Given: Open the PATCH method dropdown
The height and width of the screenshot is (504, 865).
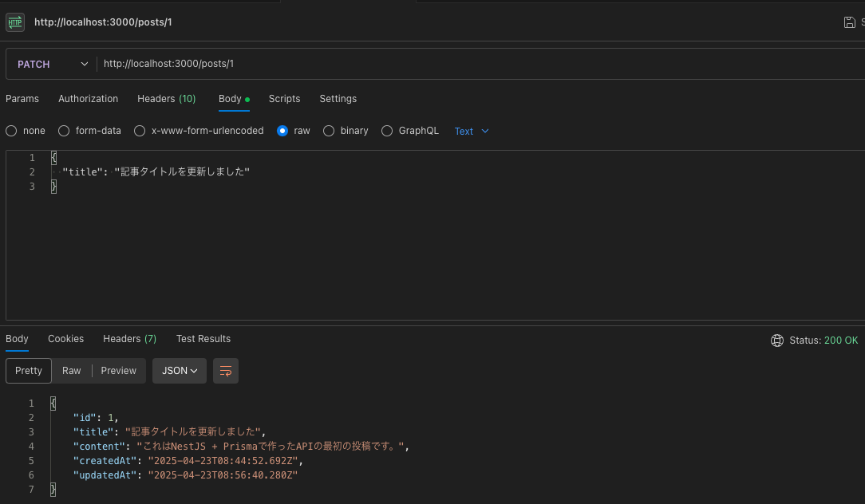Looking at the screenshot, I should coord(51,64).
